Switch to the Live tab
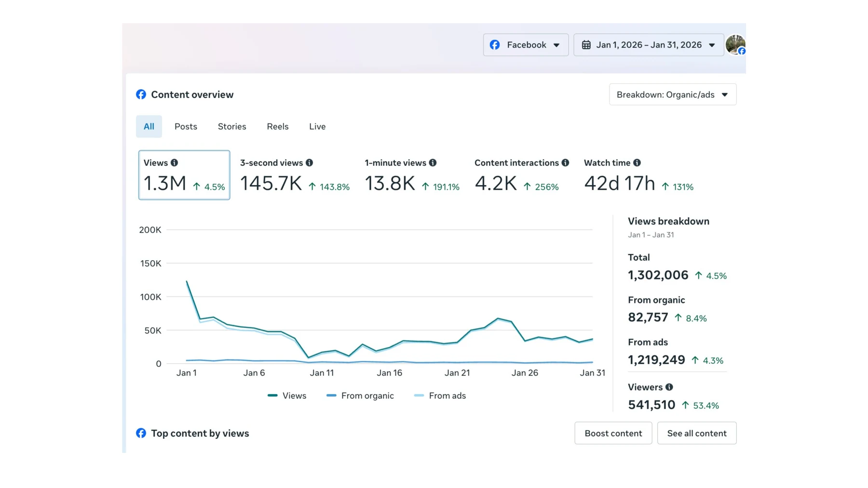The image size is (868, 488). pos(317,126)
